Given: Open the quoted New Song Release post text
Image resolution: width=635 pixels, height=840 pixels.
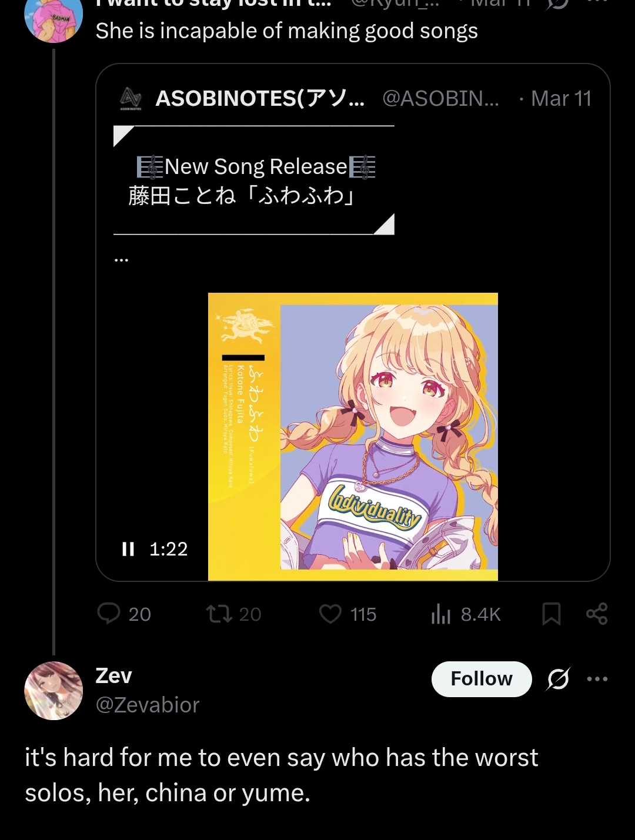Looking at the screenshot, I should [x=254, y=180].
